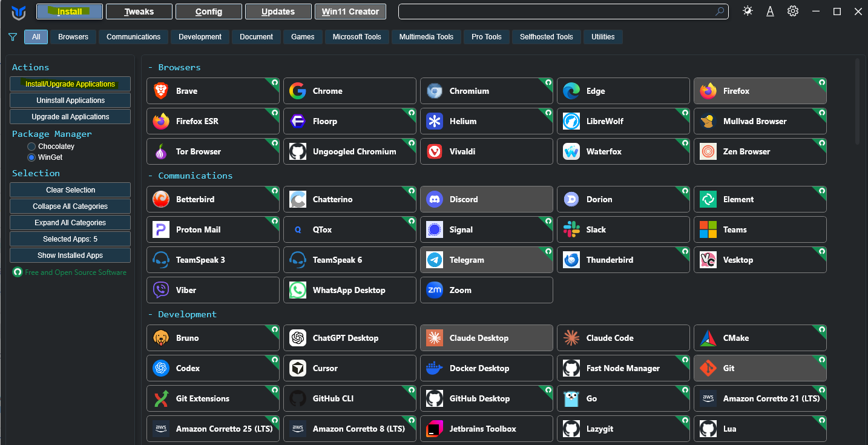Click the LibreWolf icon
This screenshot has height=445, width=868.
click(x=571, y=121)
